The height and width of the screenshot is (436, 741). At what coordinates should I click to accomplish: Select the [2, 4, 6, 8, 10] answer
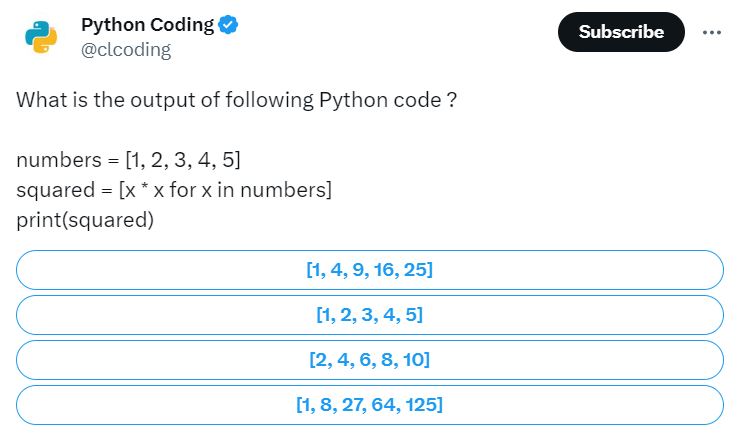click(370, 359)
